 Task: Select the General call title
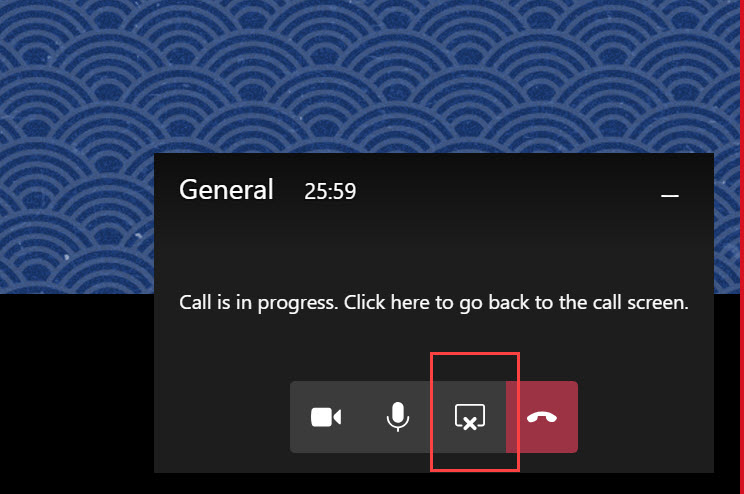point(226,190)
